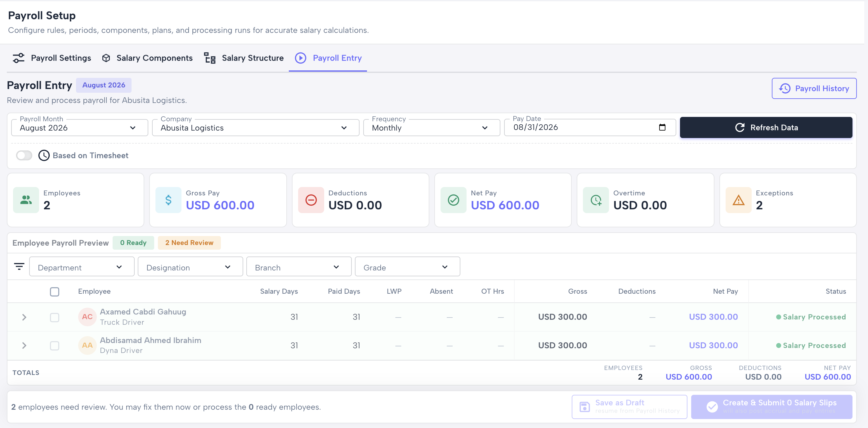Click the Net Pay checkmark icon
The width and height of the screenshot is (868, 428).
click(454, 200)
